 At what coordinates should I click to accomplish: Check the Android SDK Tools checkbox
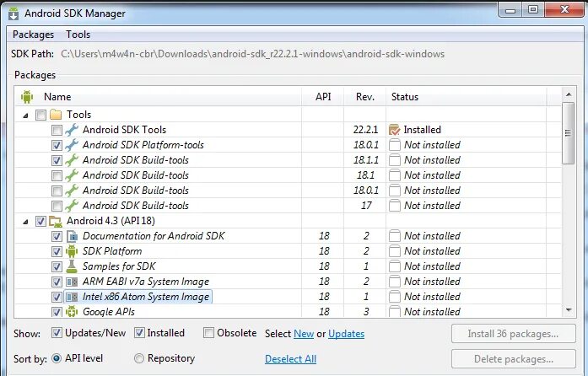click(x=57, y=130)
